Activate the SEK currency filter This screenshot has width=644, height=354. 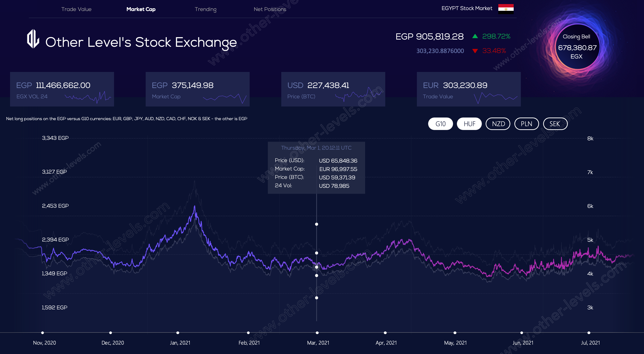tap(555, 124)
